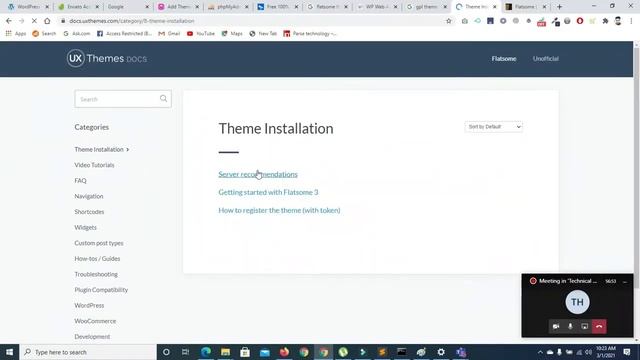Open Cortana circle on taskbar
Image resolution: width=640 pixels, height=360 pixels.
tap(166, 352)
